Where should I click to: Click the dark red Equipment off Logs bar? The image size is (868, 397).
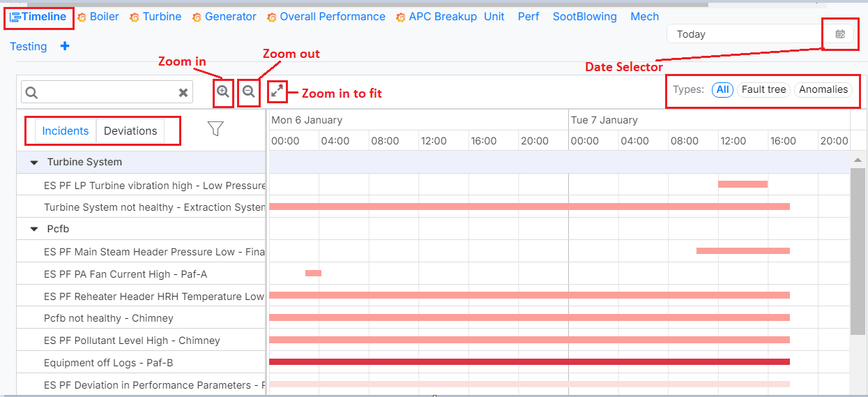click(529, 361)
